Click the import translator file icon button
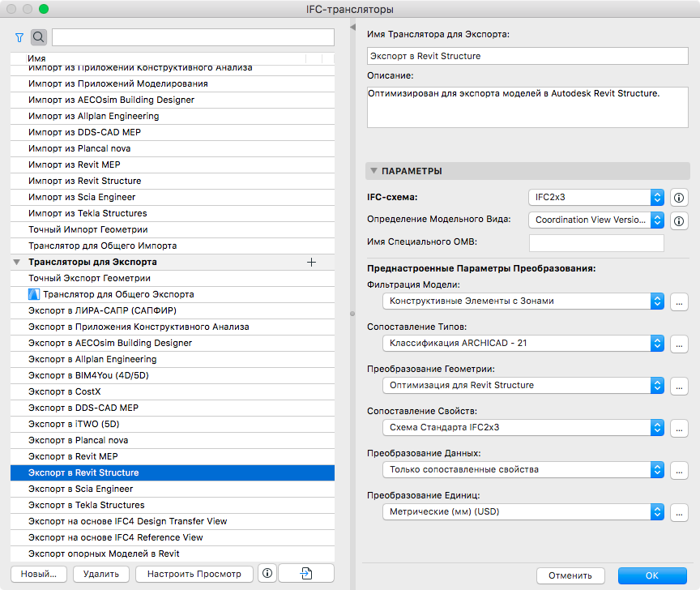The height and width of the screenshot is (590, 700). (x=306, y=573)
